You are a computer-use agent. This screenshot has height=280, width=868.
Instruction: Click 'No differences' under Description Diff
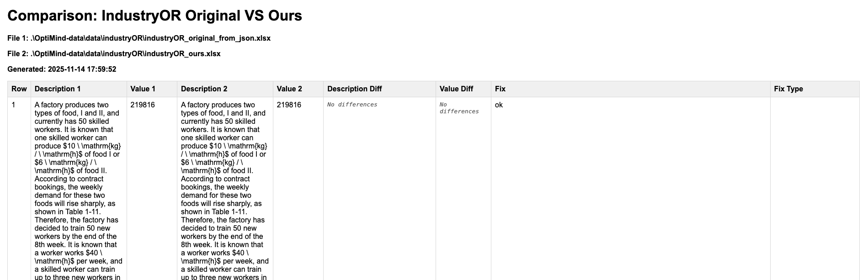352,105
